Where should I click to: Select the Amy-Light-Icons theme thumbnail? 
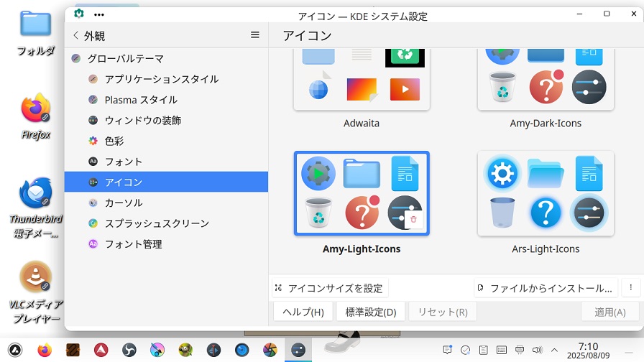click(x=362, y=193)
